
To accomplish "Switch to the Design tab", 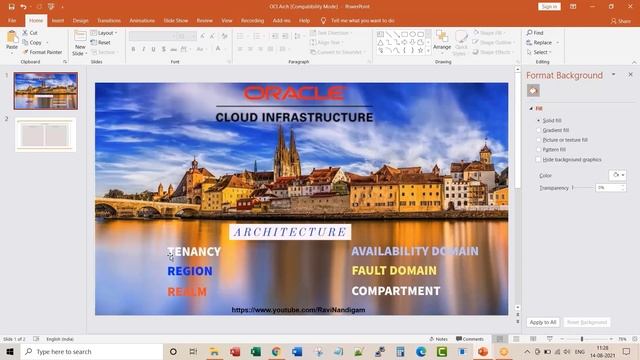I will point(80,20).
